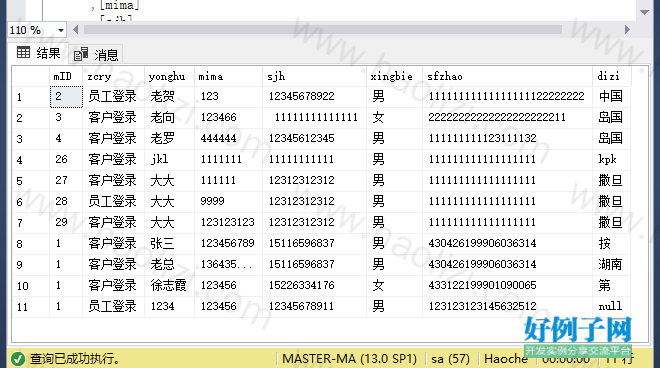This screenshot has height=368, width=660.
Task: Select the zcry column header
Action: (x=114, y=76)
